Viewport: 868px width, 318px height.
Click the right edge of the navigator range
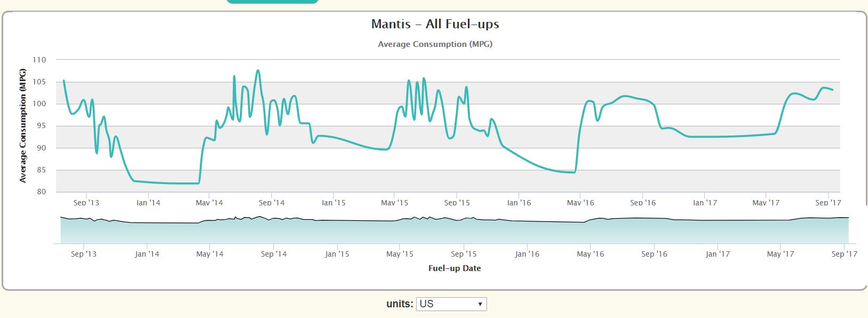(x=848, y=230)
